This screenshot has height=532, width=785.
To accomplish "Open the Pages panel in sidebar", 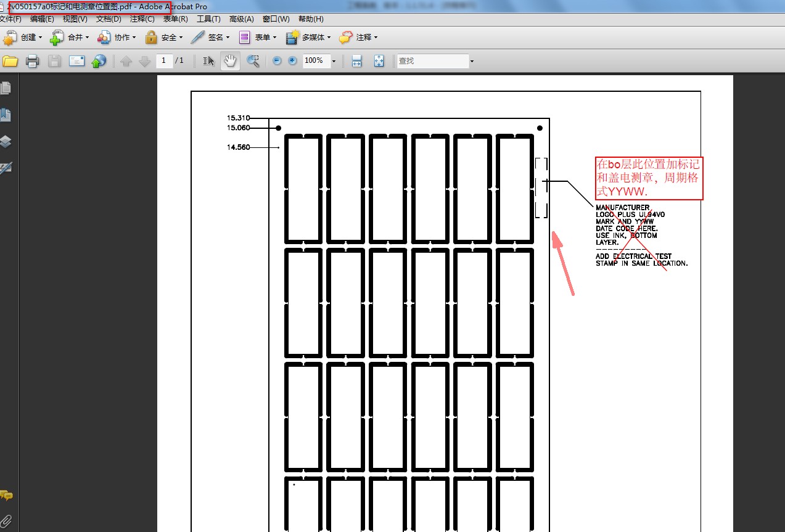I will click(6, 88).
